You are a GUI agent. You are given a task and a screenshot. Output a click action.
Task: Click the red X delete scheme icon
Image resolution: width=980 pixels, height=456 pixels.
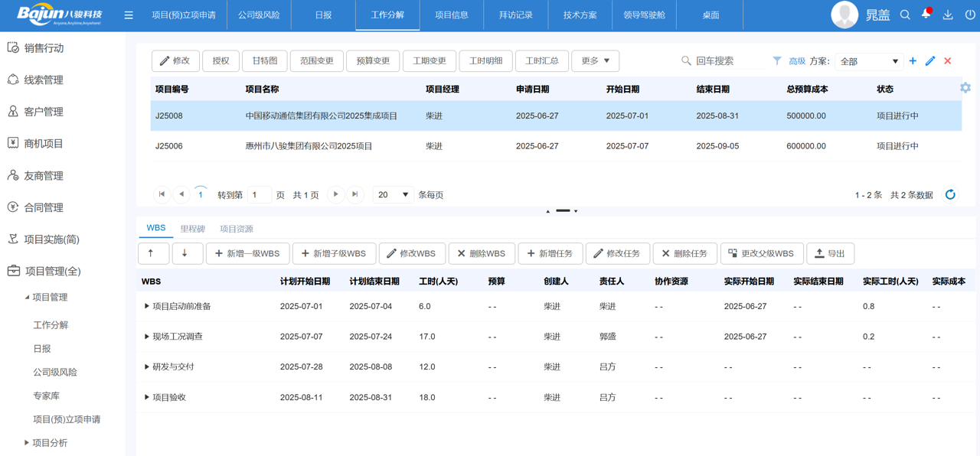pyautogui.click(x=948, y=61)
